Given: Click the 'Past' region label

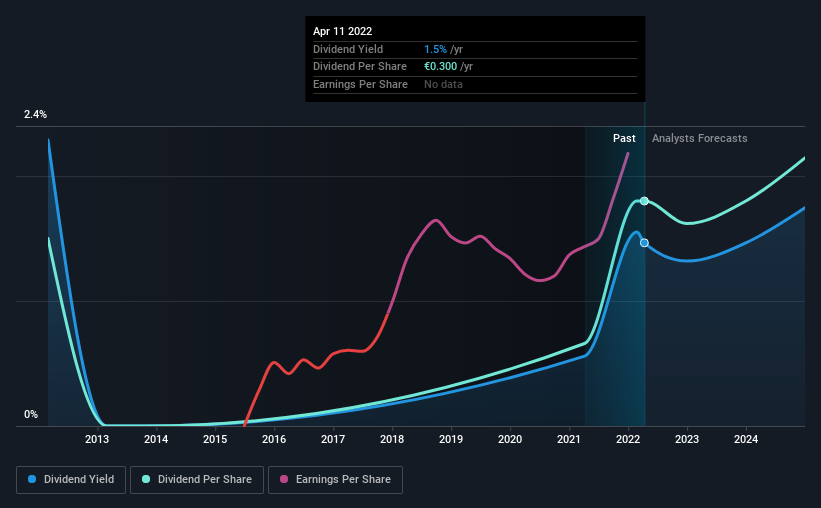Looking at the screenshot, I should [x=624, y=138].
